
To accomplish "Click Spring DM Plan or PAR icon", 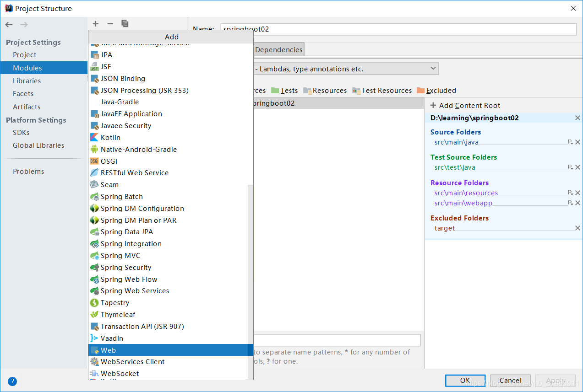I will [94, 220].
